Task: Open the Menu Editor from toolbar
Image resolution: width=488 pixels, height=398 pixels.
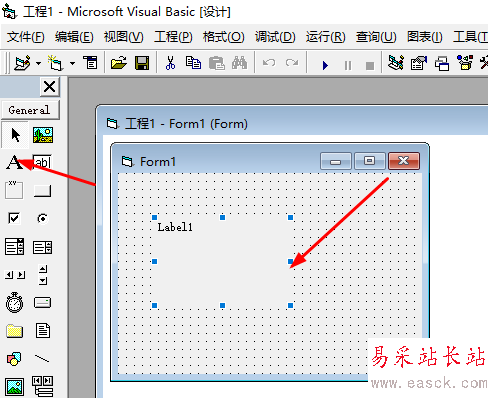Action: point(90,62)
